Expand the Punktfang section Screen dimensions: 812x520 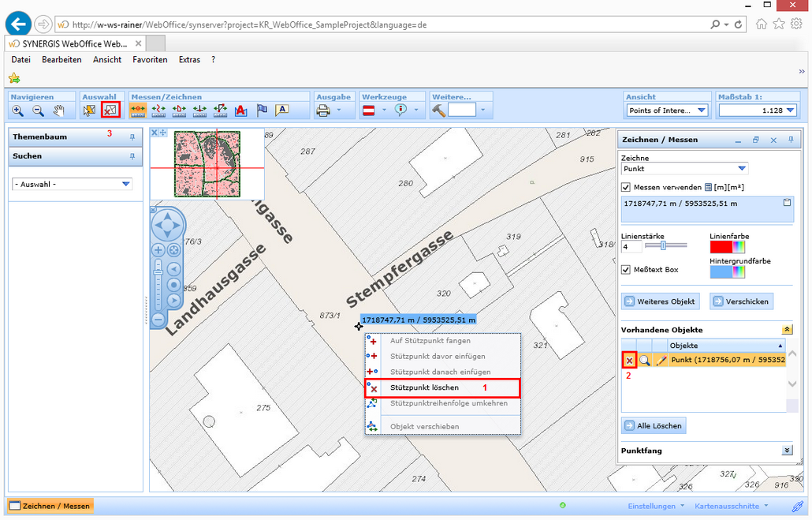pos(787,451)
